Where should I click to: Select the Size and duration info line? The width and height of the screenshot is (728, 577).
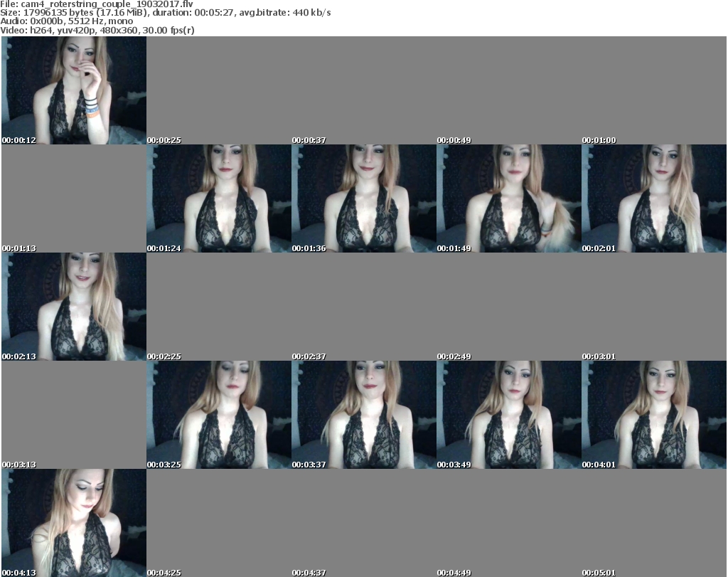pos(165,13)
